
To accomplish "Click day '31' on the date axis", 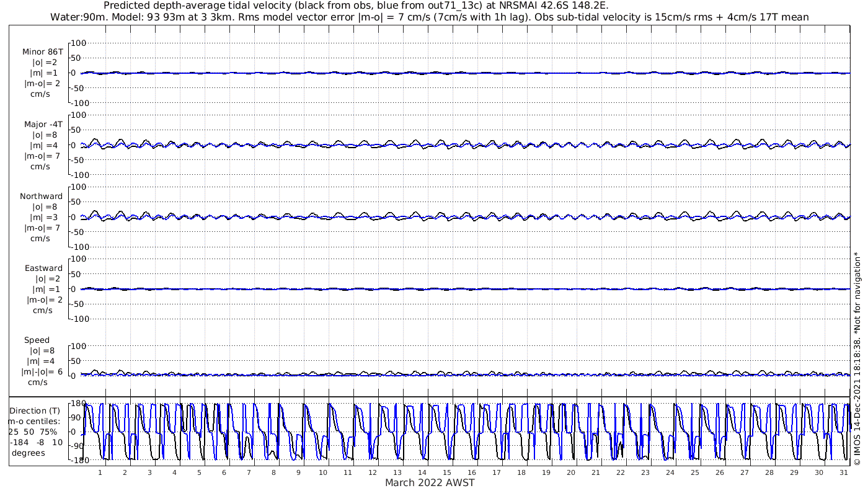I will (x=844, y=472).
